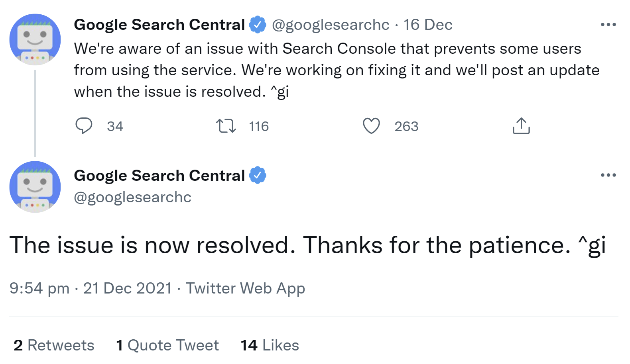Open the more options menu on the second tweet
This screenshot has width=630, height=364.
point(608,174)
